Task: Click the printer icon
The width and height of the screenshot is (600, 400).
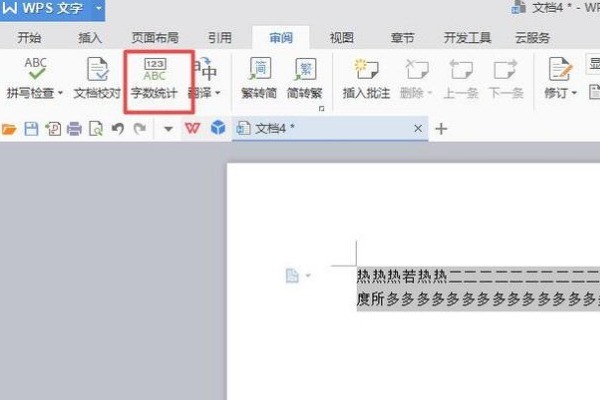Action: (x=74, y=129)
